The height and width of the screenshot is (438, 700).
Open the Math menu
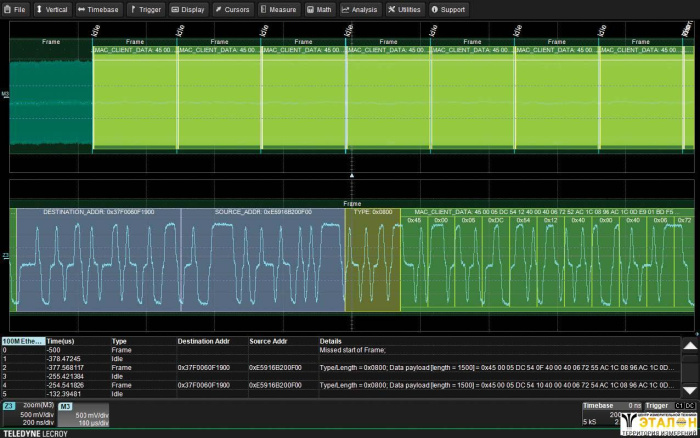320,9
